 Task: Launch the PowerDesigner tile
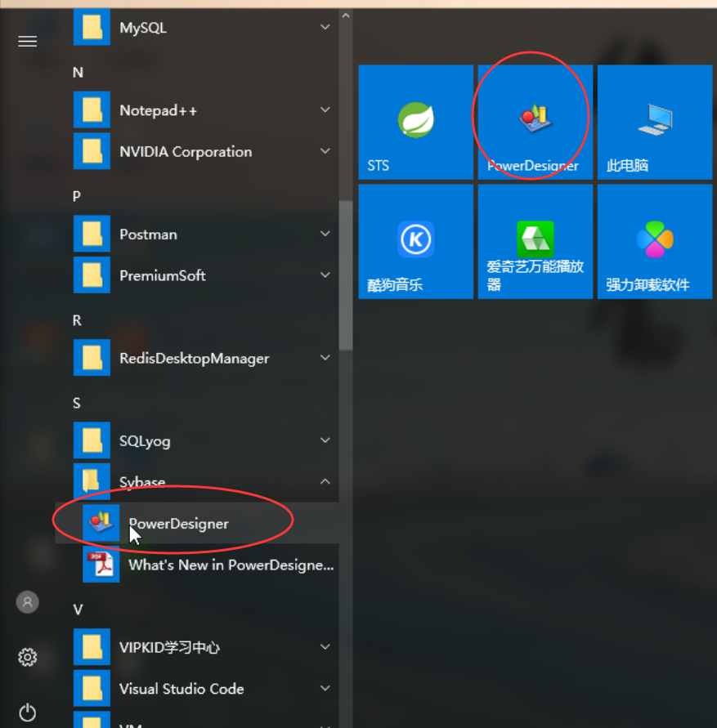click(x=536, y=122)
